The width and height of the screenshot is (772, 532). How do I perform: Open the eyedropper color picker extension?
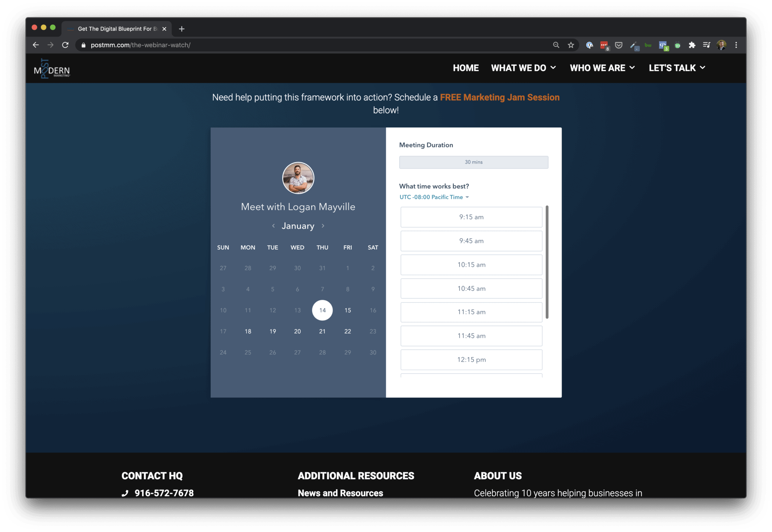634,46
